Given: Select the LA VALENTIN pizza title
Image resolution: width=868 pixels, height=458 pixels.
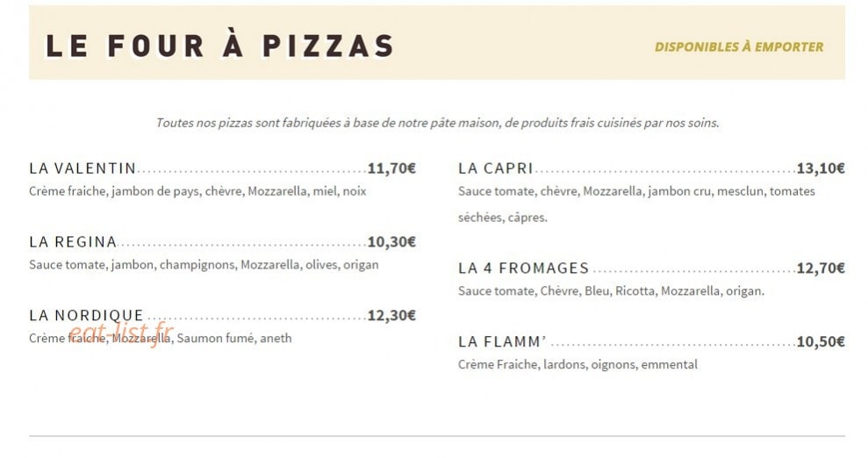Looking at the screenshot, I should point(82,168).
